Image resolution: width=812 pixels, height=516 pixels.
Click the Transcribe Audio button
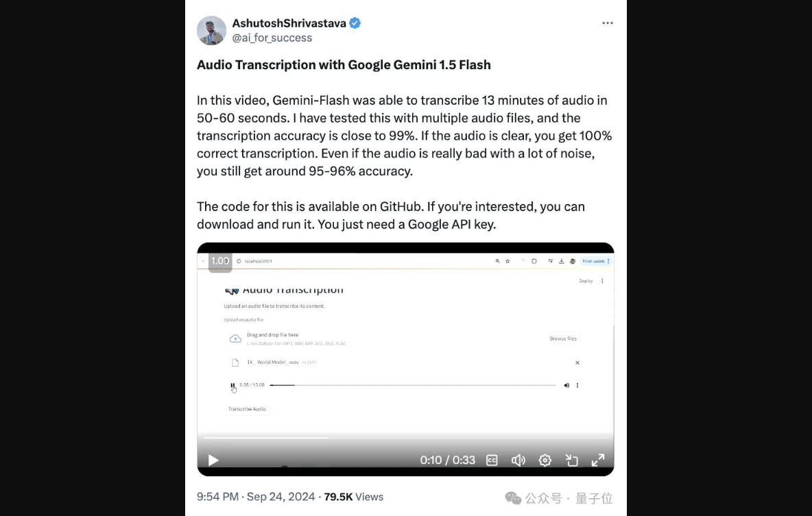(247, 409)
